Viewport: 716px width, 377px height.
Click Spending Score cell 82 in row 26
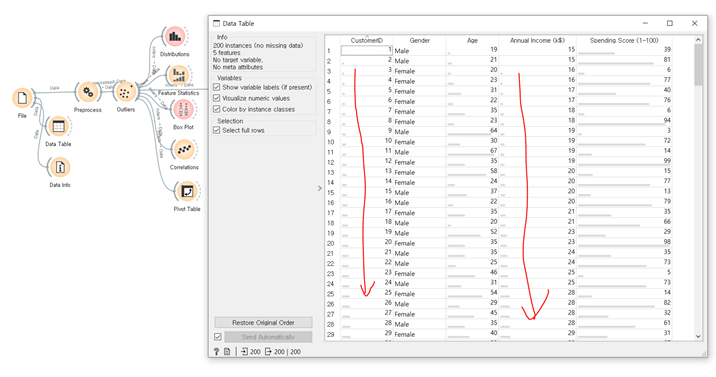coord(624,304)
